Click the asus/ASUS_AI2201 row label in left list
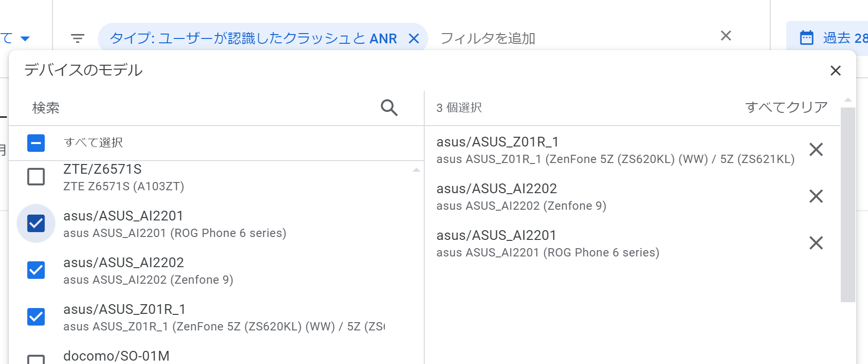Image resolution: width=868 pixels, height=364 pixels. pyautogui.click(x=123, y=216)
